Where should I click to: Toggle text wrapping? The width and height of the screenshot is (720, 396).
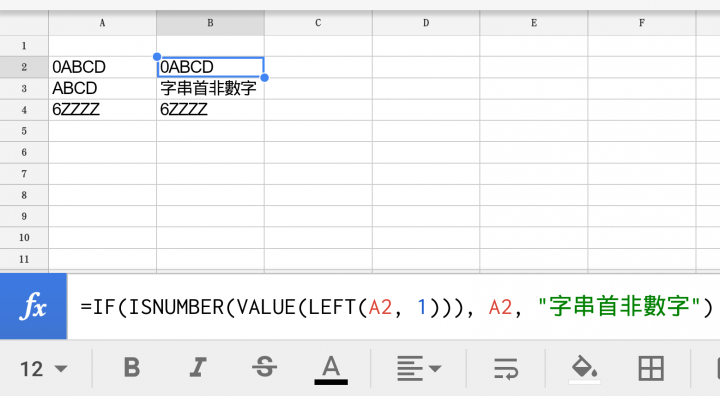click(506, 368)
